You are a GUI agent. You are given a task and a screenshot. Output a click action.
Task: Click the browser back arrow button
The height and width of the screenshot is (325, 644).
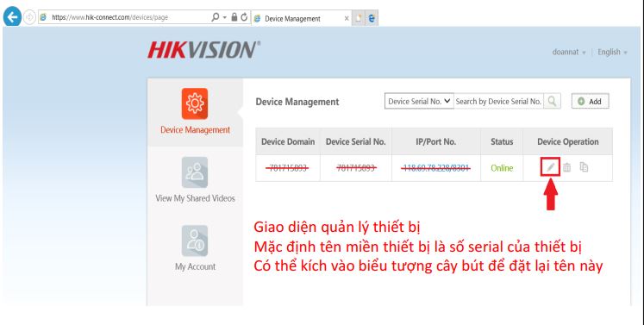tap(12, 17)
